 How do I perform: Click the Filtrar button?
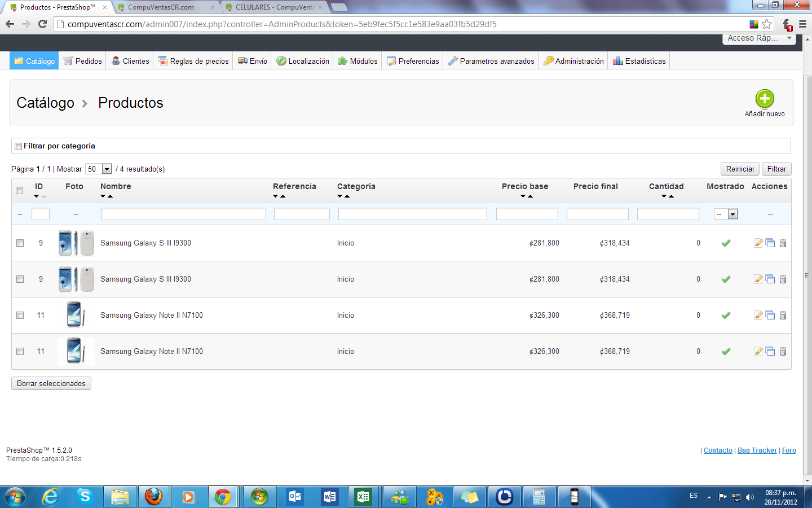[x=776, y=169]
